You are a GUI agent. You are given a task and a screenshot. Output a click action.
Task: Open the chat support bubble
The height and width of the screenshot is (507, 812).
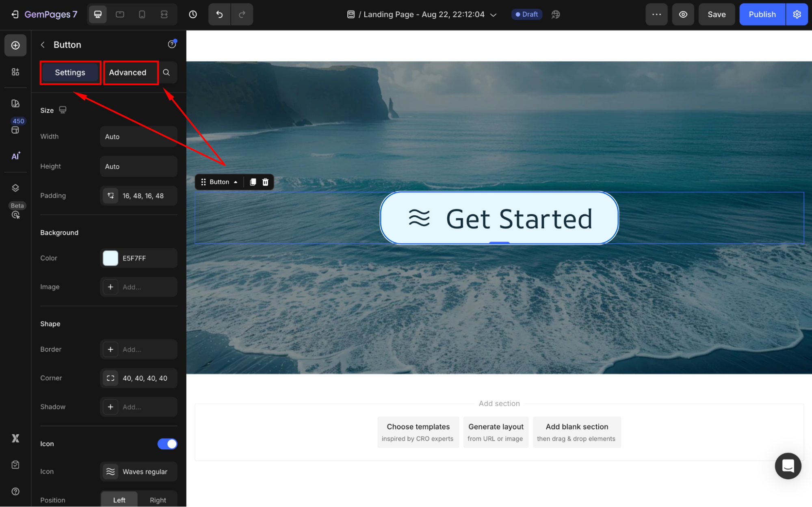(x=788, y=466)
